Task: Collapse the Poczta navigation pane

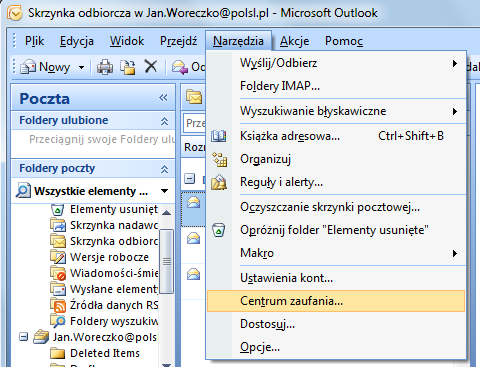Action: (x=163, y=98)
